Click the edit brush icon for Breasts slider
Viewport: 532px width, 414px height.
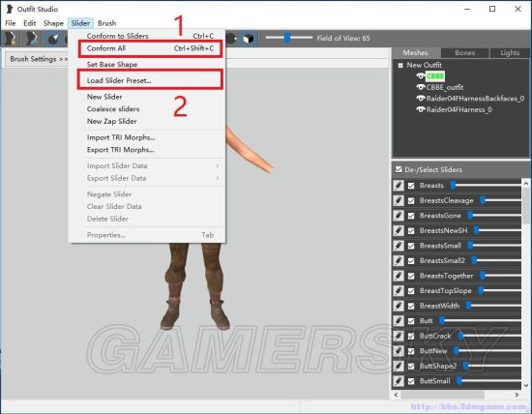(x=399, y=186)
